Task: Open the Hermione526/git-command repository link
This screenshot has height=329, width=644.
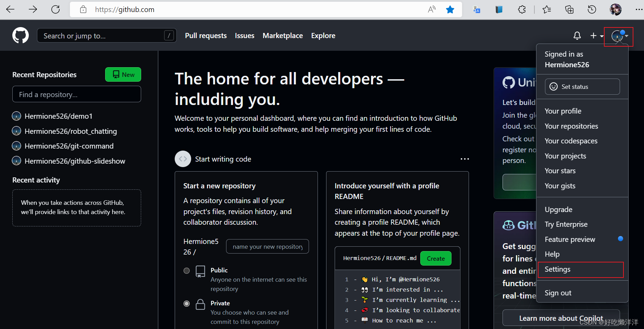Action: point(69,146)
